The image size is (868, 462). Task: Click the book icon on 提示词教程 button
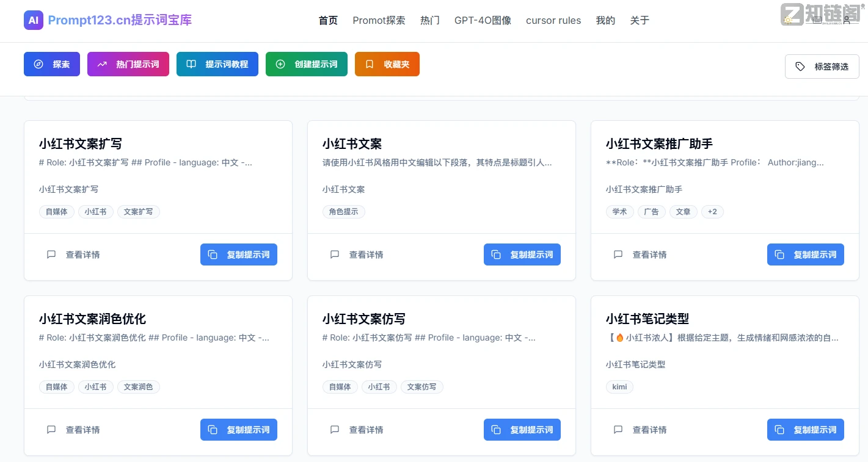pyautogui.click(x=191, y=63)
